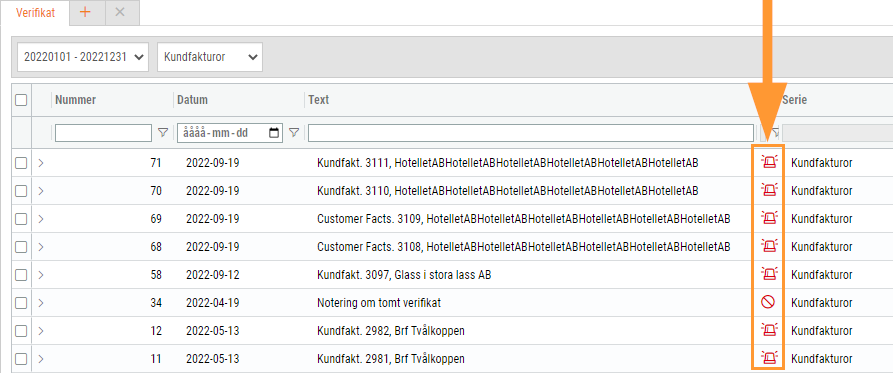The image size is (893, 373).
Task: Click alarm icon on verifikat 11 row
Action: pyautogui.click(x=769, y=359)
